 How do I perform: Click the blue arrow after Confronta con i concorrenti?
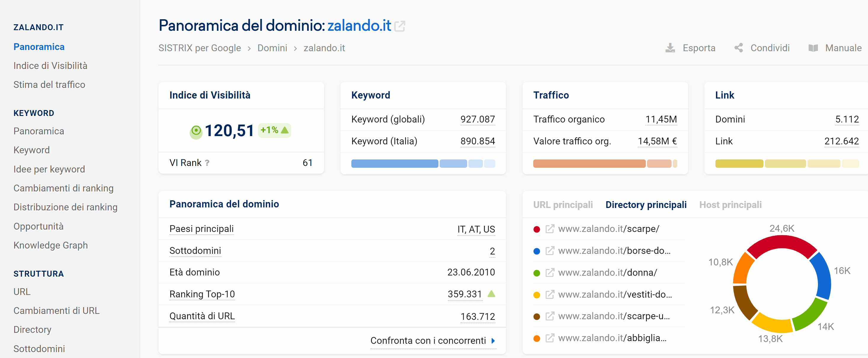point(493,341)
